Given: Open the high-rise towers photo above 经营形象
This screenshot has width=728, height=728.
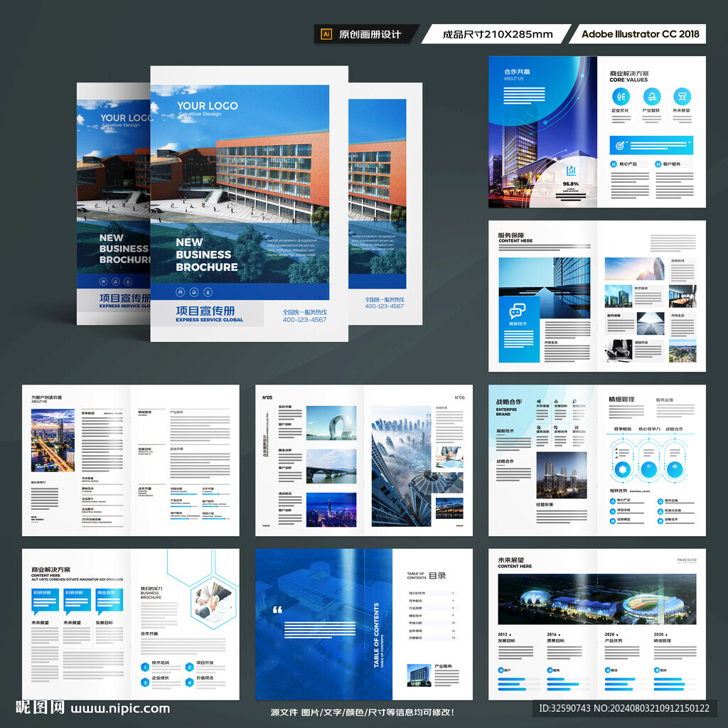Looking at the screenshot, I should tap(562, 475).
